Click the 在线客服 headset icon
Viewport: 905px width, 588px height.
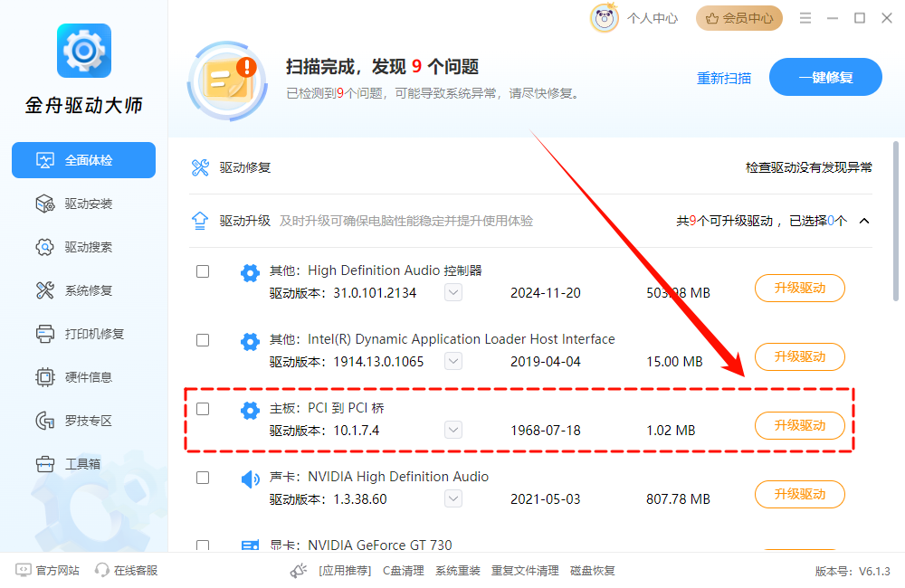pyautogui.click(x=102, y=570)
